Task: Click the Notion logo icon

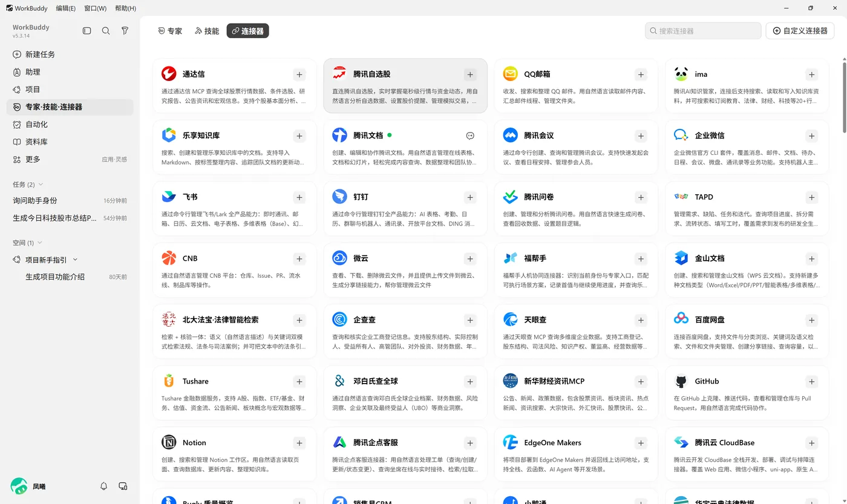Action: point(169,442)
